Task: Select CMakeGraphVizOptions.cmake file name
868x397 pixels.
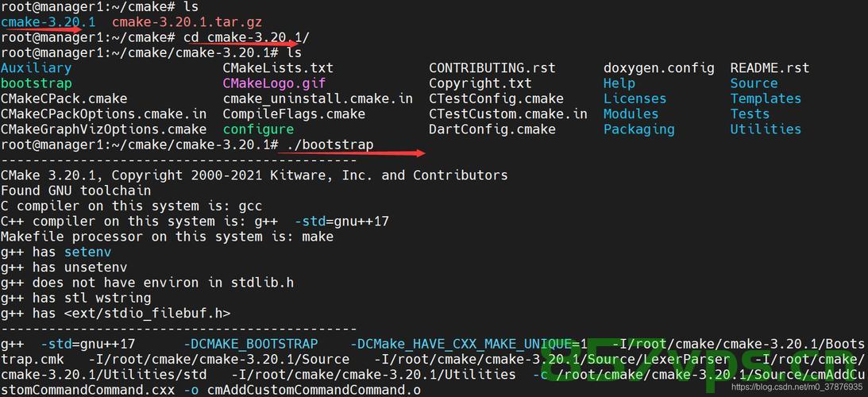Action: (x=103, y=129)
